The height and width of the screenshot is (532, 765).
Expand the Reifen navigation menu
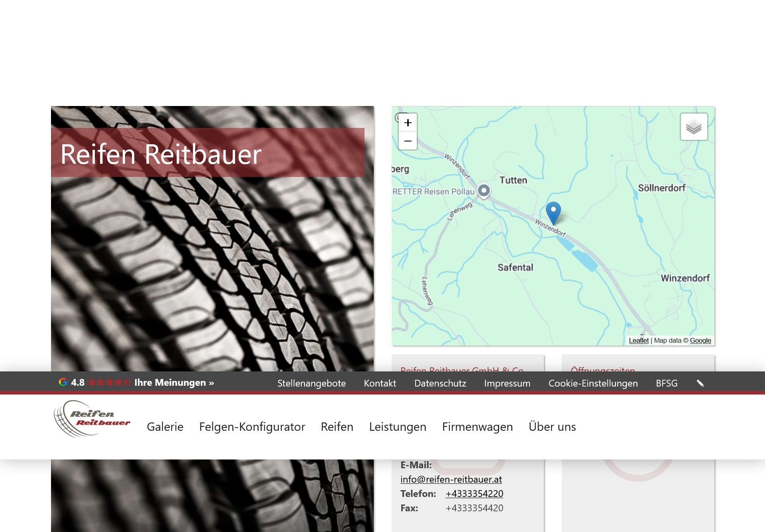click(337, 427)
